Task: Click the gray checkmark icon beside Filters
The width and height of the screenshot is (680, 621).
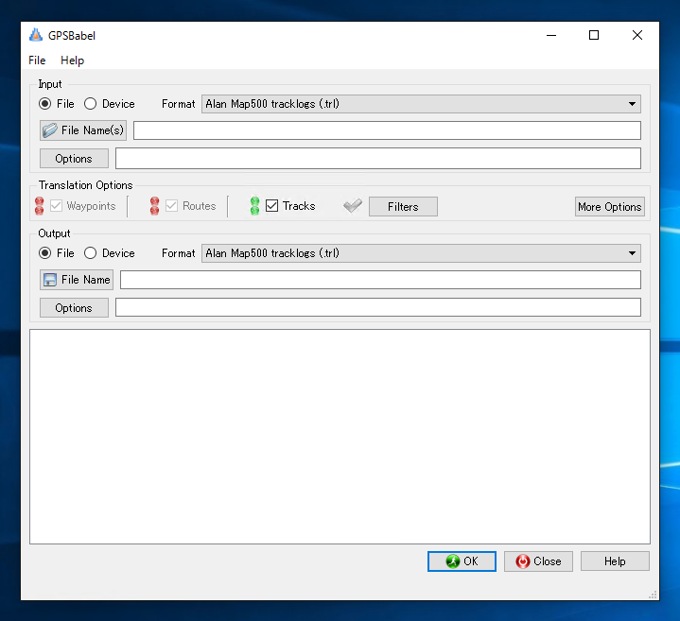Action: pos(353,206)
